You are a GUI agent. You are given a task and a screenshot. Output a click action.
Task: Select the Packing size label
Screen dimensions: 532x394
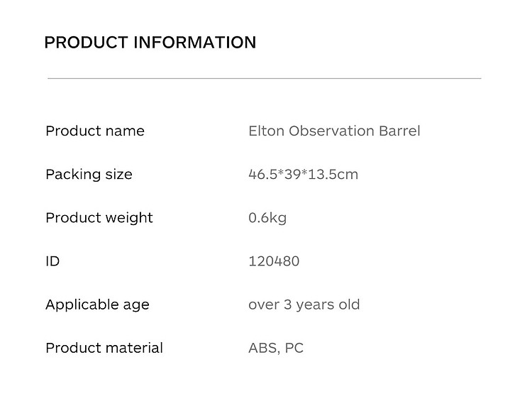(x=89, y=174)
